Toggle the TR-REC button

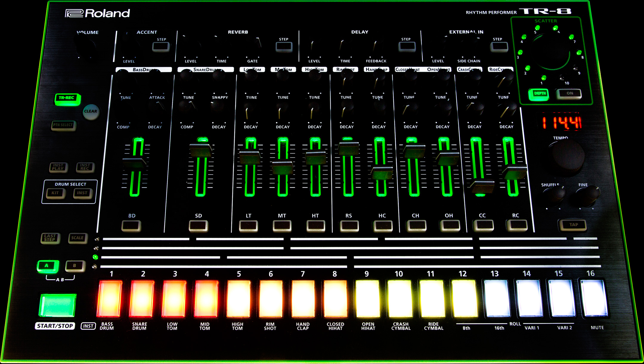(67, 99)
